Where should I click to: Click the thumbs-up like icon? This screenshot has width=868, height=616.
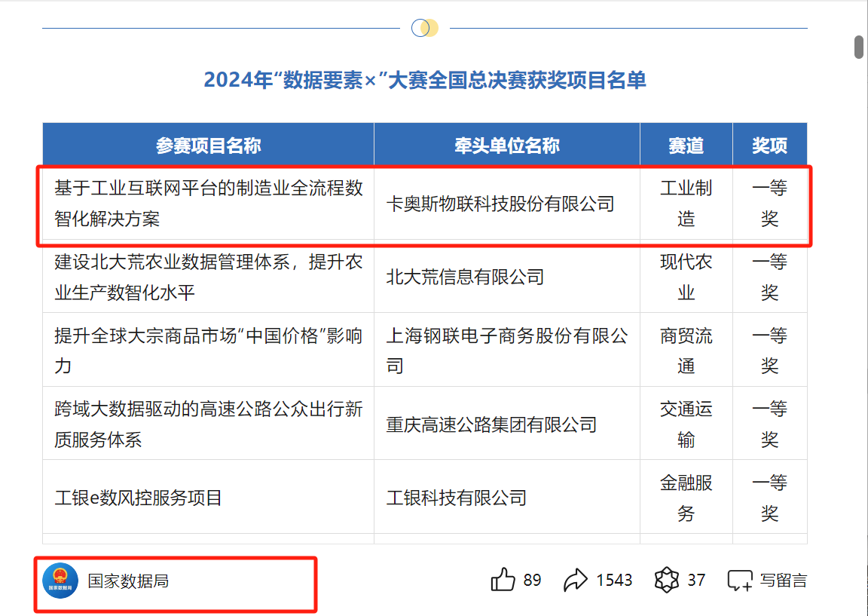tap(503, 580)
